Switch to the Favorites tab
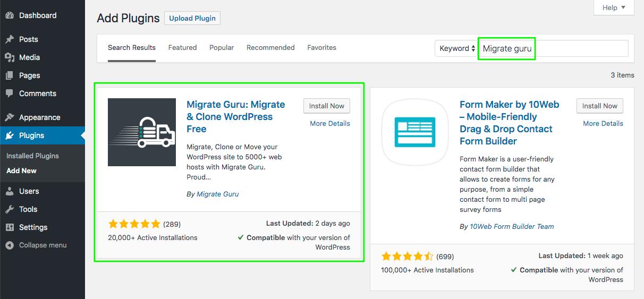This screenshot has height=299, width=644. tap(321, 47)
